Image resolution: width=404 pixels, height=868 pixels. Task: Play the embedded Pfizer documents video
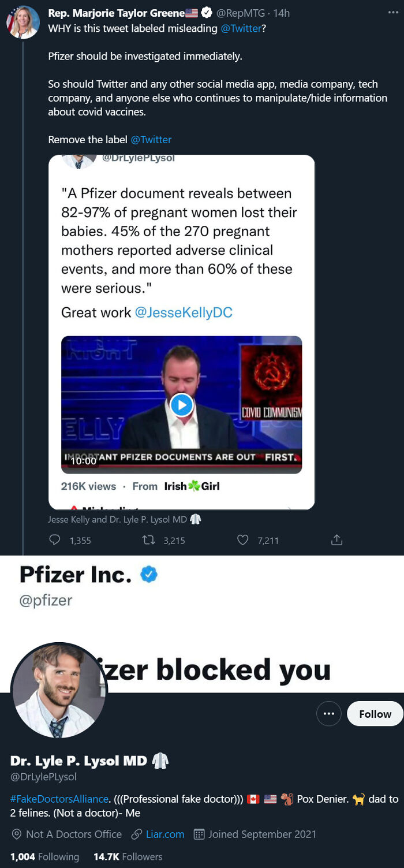[x=181, y=405]
